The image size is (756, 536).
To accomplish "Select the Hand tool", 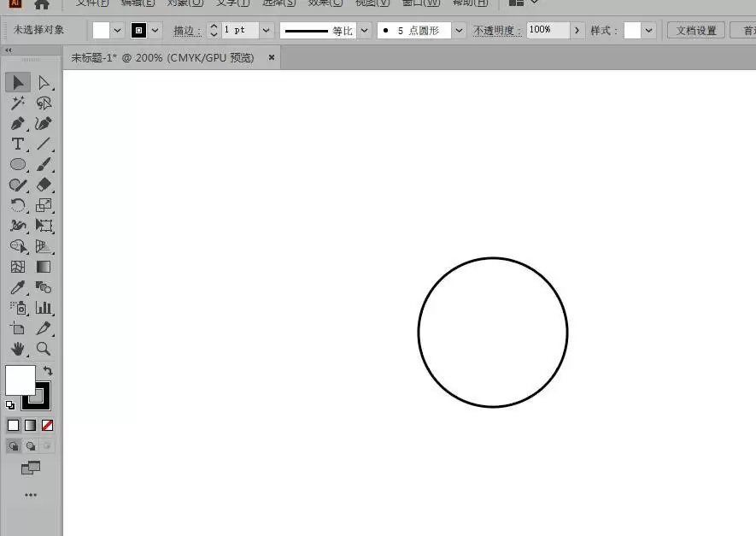I will [x=18, y=348].
